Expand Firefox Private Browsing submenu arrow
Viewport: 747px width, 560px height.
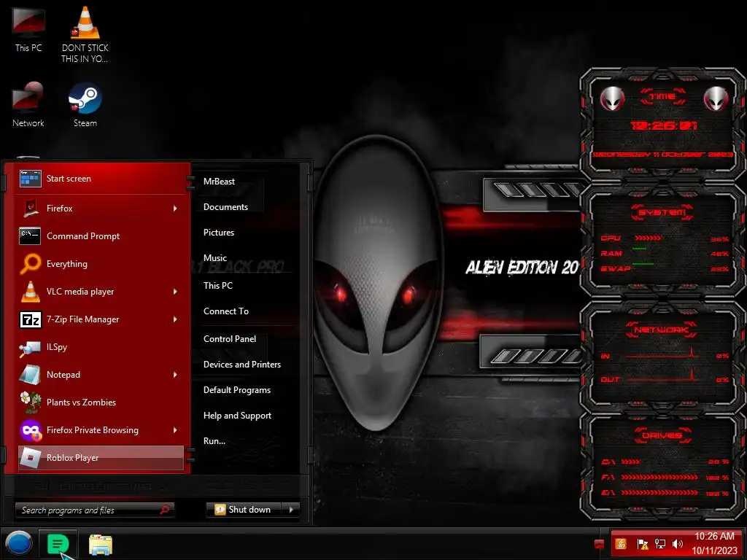tap(175, 430)
